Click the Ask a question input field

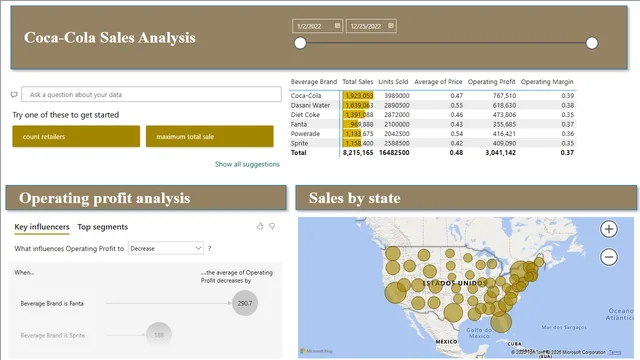151,94
